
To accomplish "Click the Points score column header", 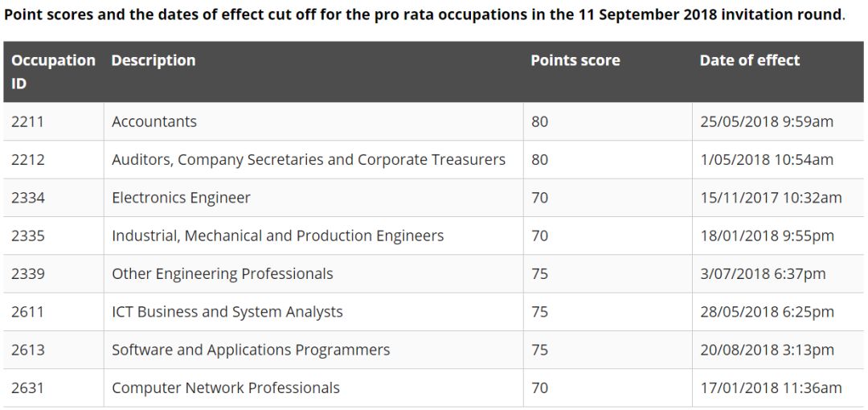I will (575, 60).
